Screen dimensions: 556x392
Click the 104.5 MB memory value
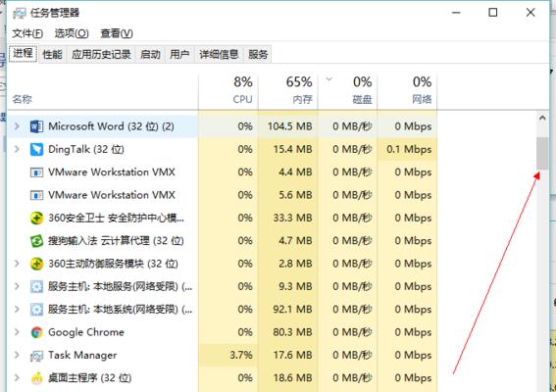pos(289,126)
